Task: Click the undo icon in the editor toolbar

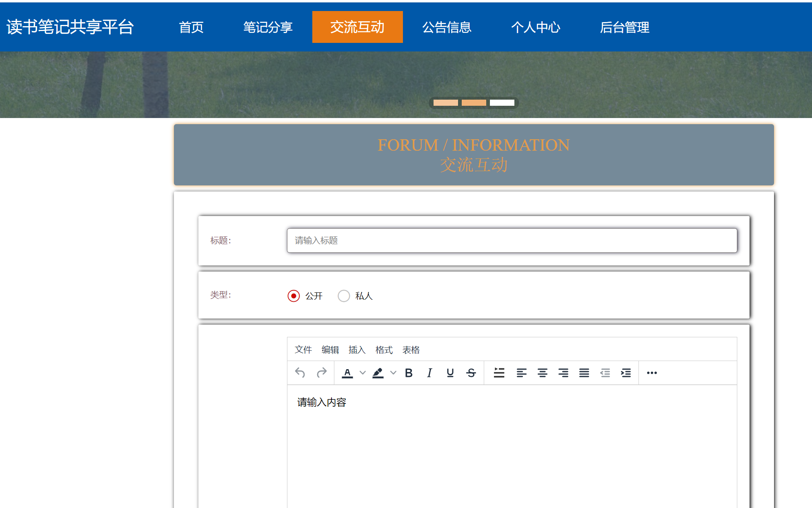Action: (300, 372)
